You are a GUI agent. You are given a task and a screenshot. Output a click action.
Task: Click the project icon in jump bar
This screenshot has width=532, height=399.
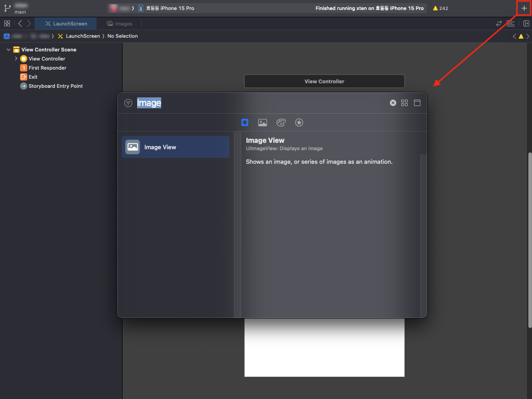click(7, 36)
